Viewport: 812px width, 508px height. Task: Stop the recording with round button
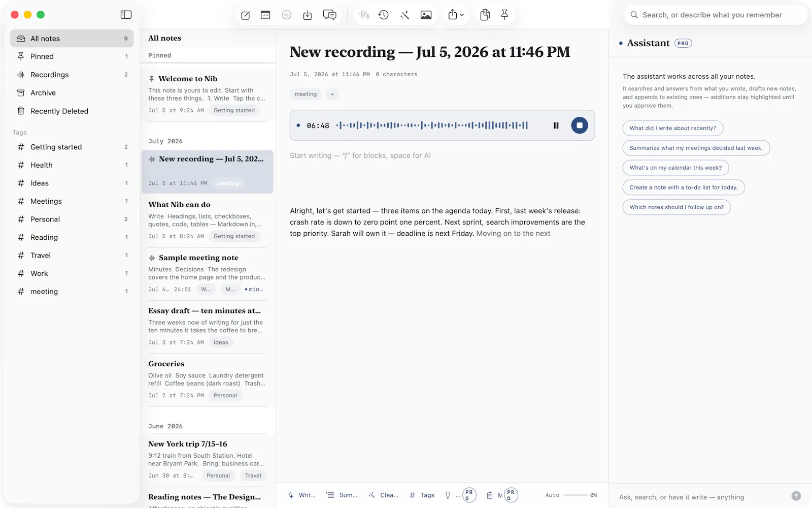point(580,125)
